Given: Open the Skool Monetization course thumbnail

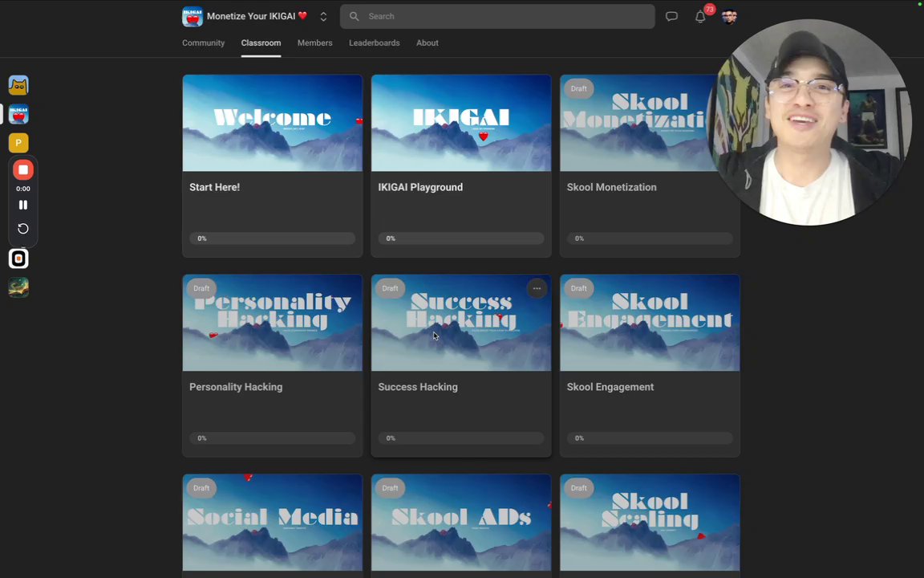Looking at the screenshot, I should (x=639, y=123).
